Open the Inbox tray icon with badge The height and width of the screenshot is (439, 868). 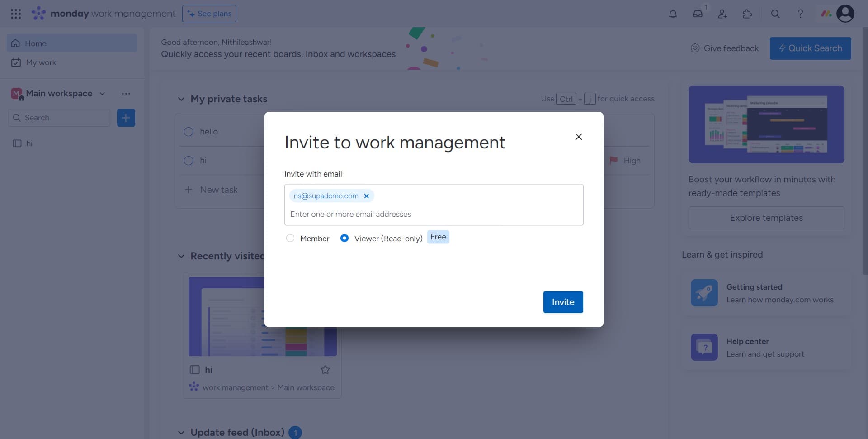coord(698,14)
